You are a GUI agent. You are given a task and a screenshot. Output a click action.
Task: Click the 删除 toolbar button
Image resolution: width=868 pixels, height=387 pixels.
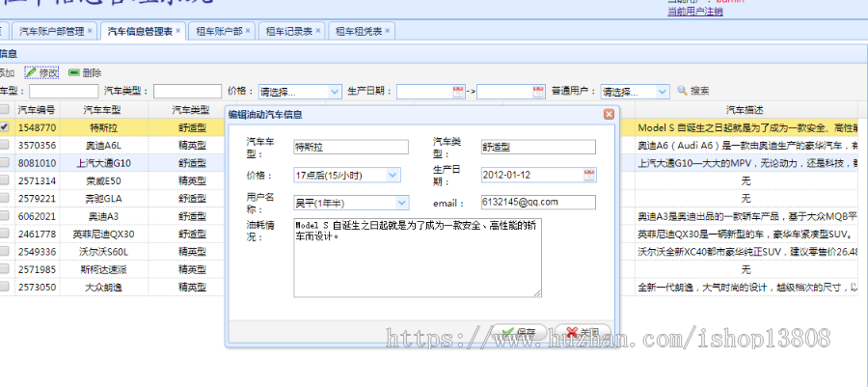(85, 72)
